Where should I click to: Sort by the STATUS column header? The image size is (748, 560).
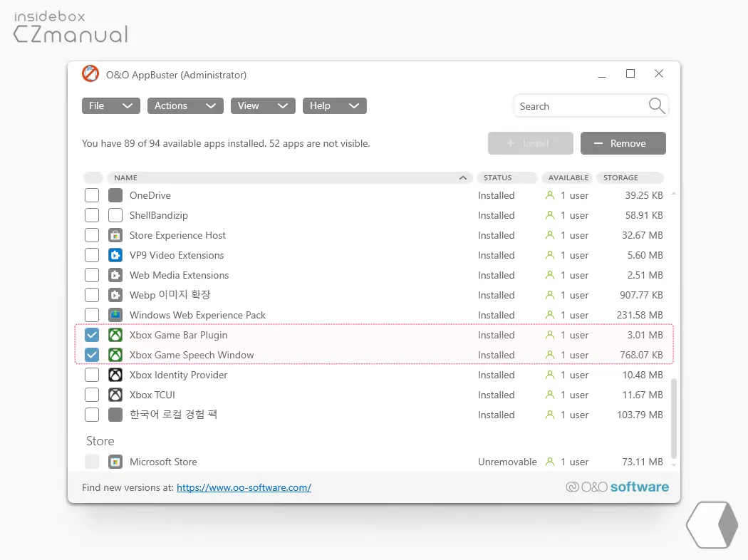click(507, 177)
